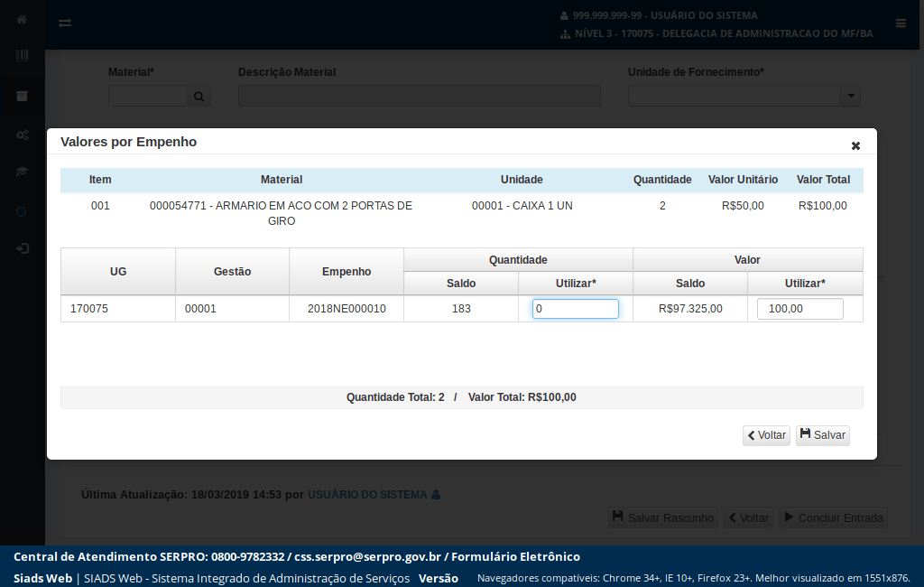
Task: Click Valor Unitário cell R$50,00
Action: pyautogui.click(x=743, y=206)
